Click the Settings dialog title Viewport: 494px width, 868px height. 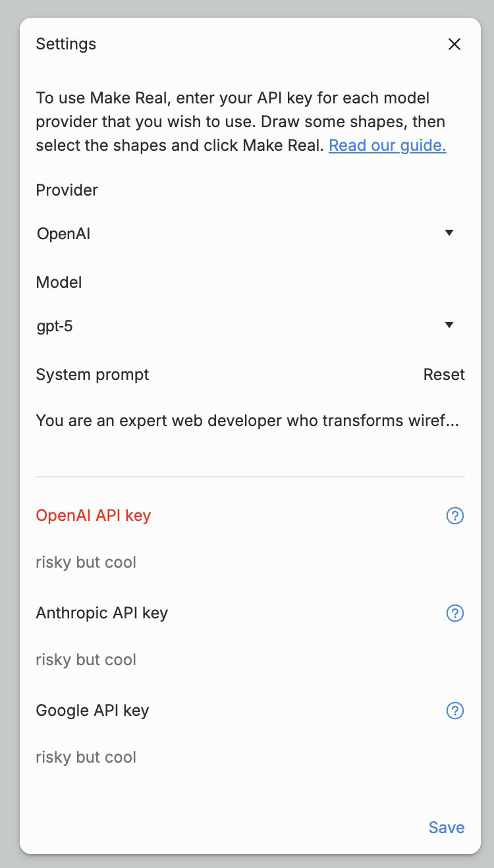click(66, 44)
